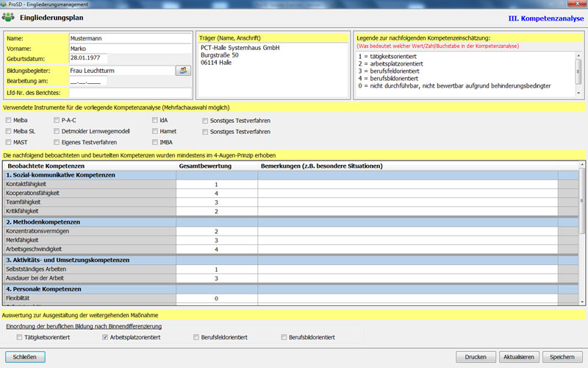Enable the Melba instrument checkbox

tap(8, 119)
